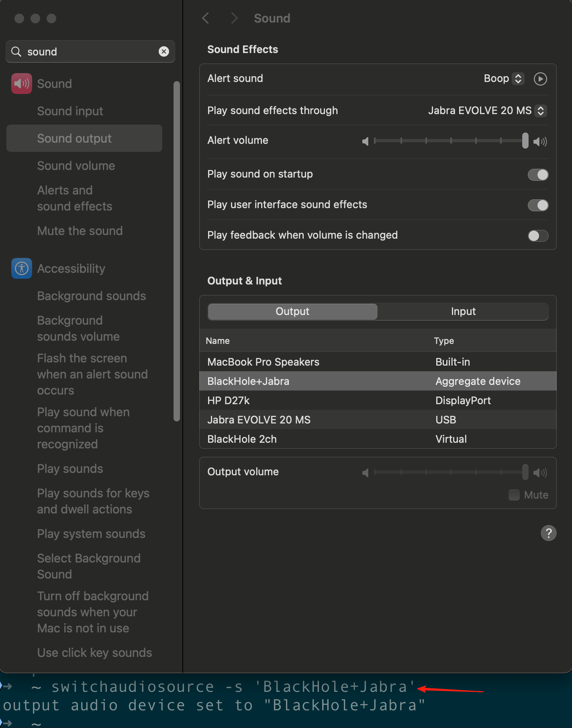This screenshot has width=572, height=728.
Task: Enable Play feedback when volume is changed
Action: coord(538,236)
